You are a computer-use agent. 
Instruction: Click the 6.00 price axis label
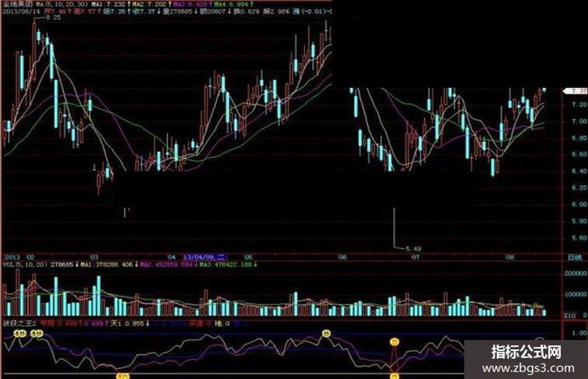[579, 205]
